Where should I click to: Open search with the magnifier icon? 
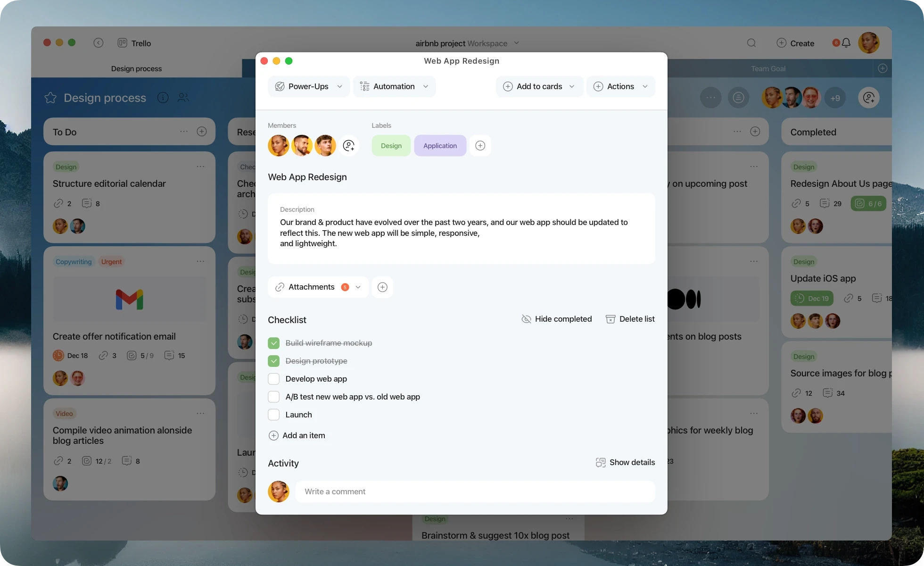coord(751,43)
